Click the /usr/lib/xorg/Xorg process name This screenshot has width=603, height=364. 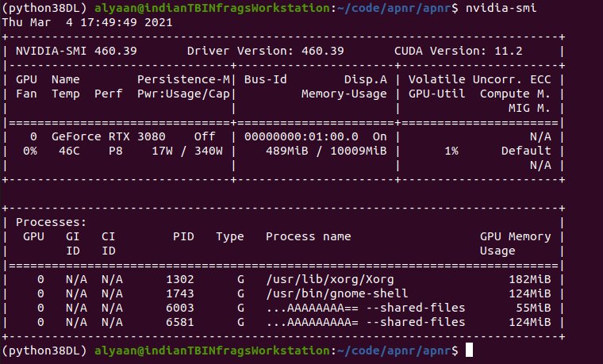(x=330, y=279)
